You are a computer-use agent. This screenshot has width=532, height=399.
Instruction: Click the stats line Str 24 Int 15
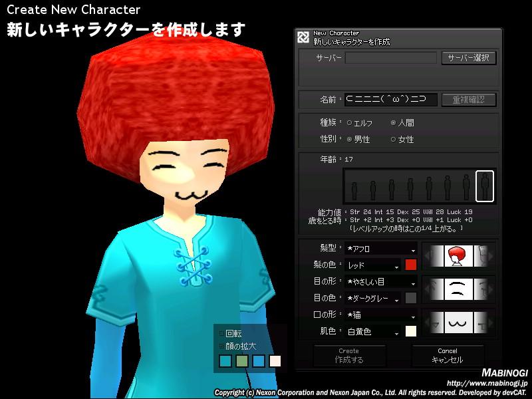click(411, 211)
